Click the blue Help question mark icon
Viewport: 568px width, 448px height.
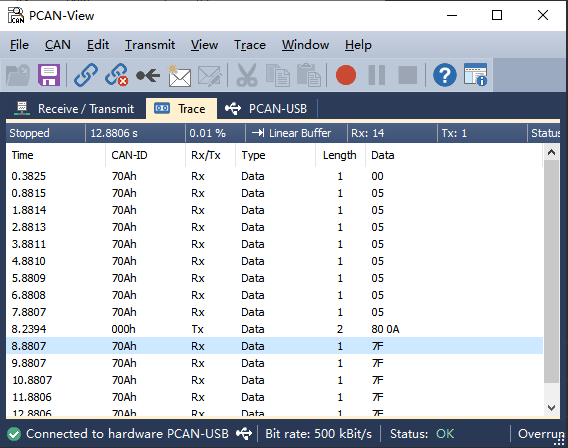coord(444,75)
